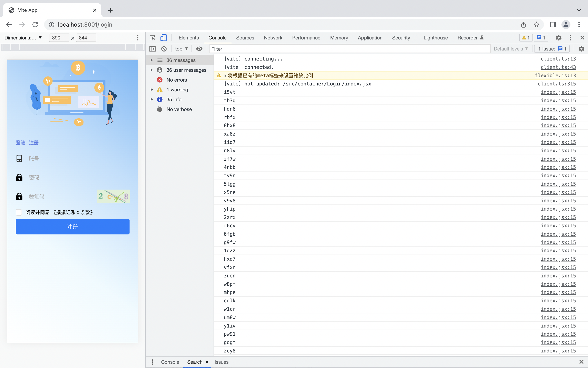This screenshot has height=368, width=588.
Task: Open the Lighthouse tab
Action: pos(436,38)
